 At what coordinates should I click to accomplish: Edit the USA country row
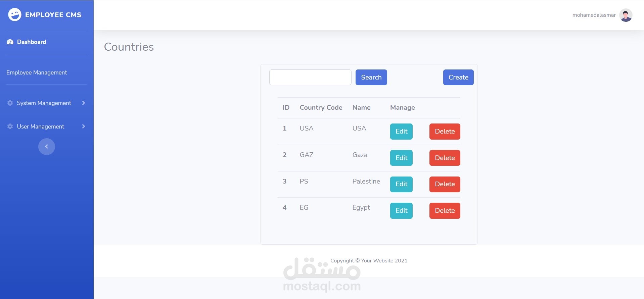[401, 132]
